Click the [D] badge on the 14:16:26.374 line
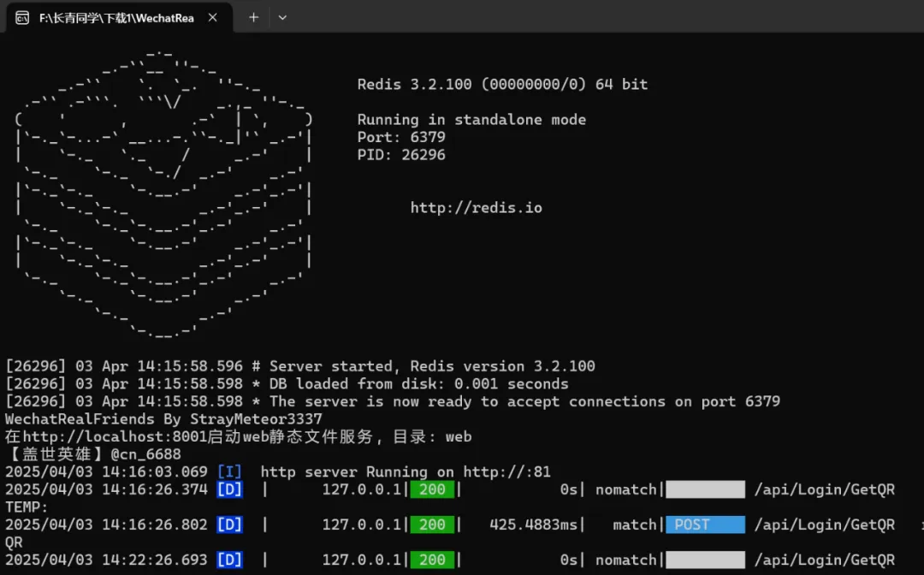Viewport: 924px width, 575px height. click(229, 489)
